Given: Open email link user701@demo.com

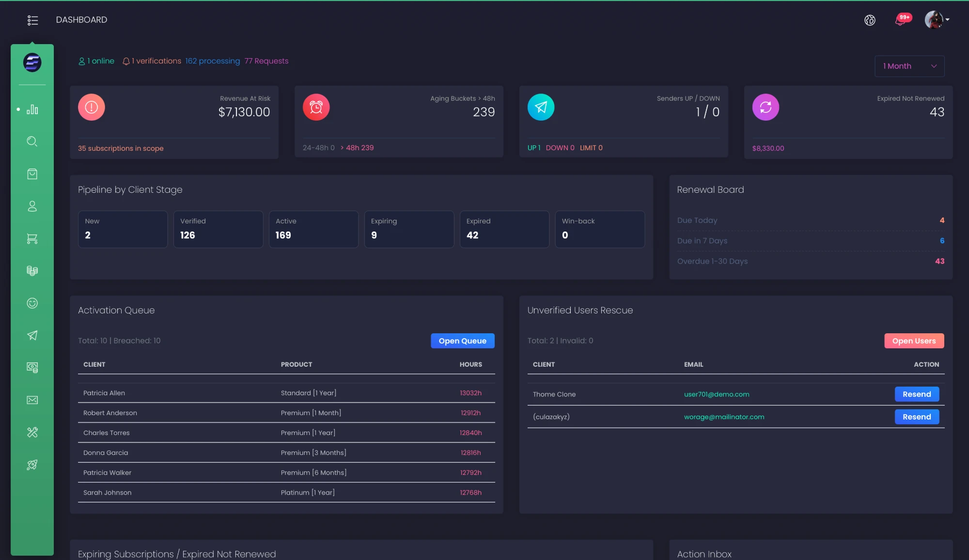Looking at the screenshot, I should pos(717,394).
